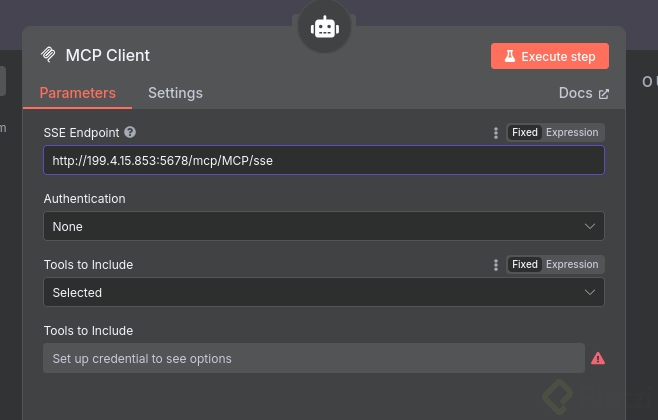Expand the Tools to Include Selected dropdown
658x420 pixels.
(323, 292)
